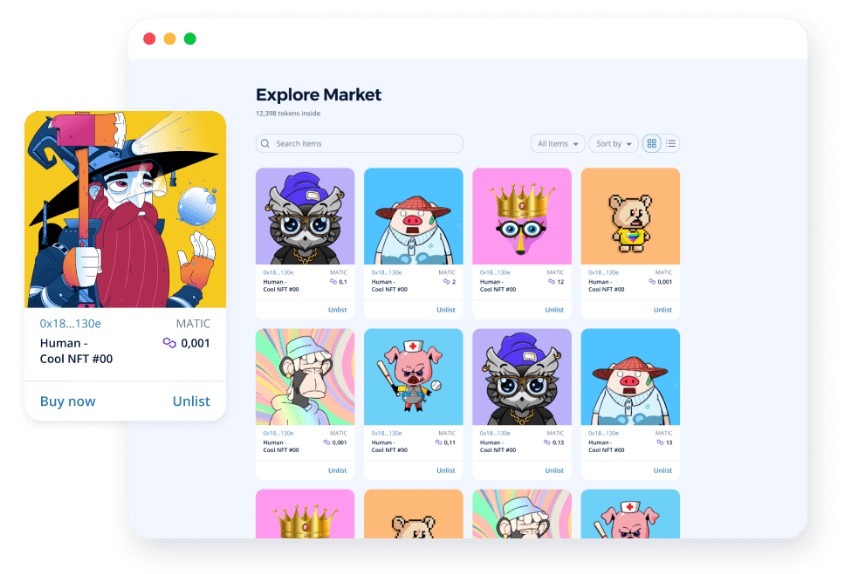
Task: Click the wizard with axe artwork
Action: coord(125,210)
